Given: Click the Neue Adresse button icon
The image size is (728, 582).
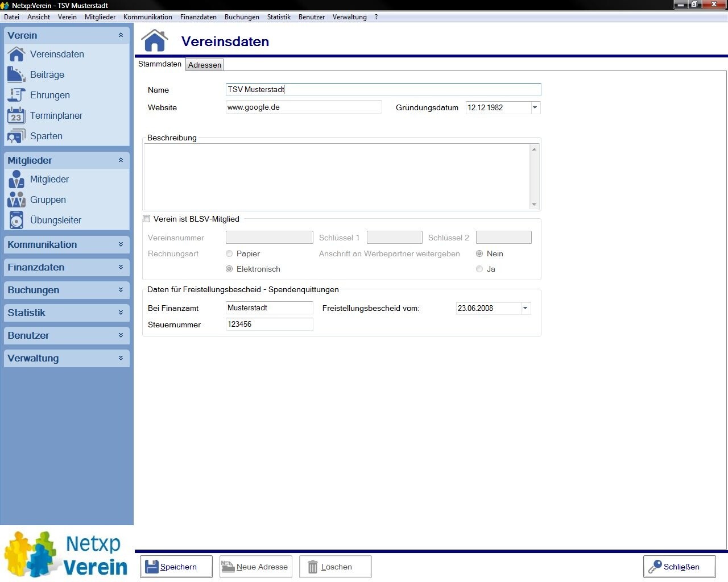Looking at the screenshot, I should tap(228, 567).
